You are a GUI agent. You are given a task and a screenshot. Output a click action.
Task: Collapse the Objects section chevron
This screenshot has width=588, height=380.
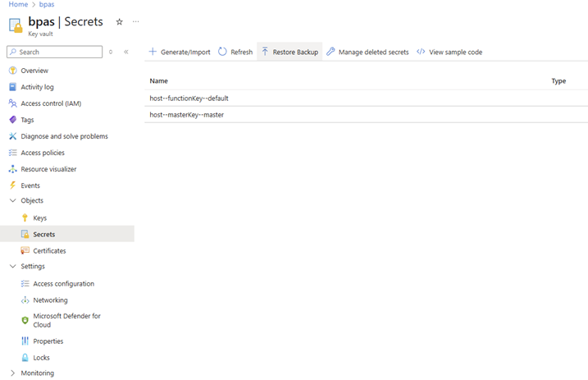click(13, 201)
